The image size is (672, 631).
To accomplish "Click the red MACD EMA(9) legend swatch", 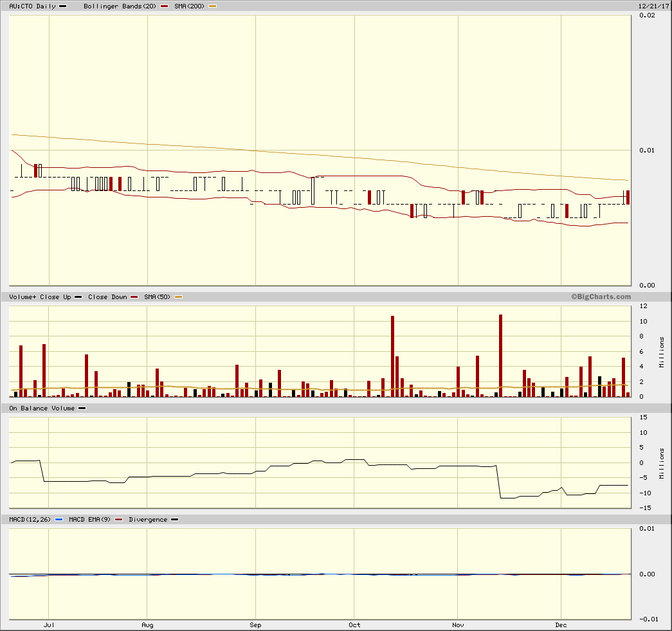I will click(x=119, y=520).
